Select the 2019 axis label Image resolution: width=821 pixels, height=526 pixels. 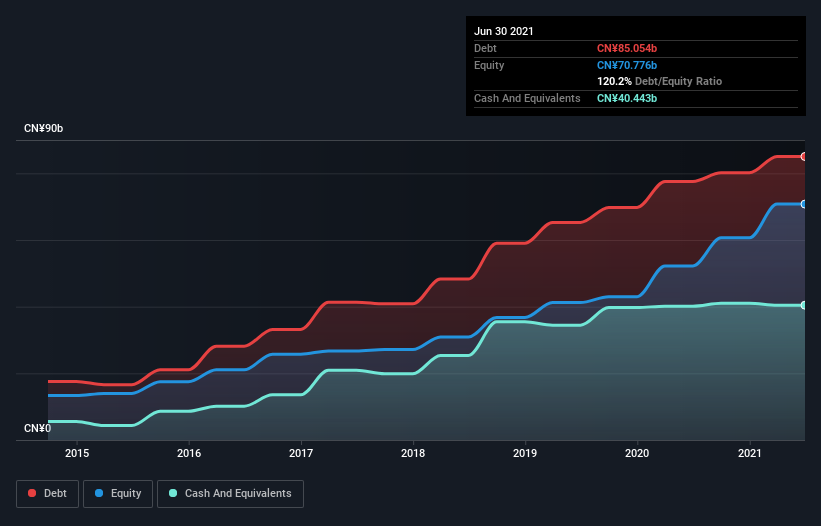(525, 453)
